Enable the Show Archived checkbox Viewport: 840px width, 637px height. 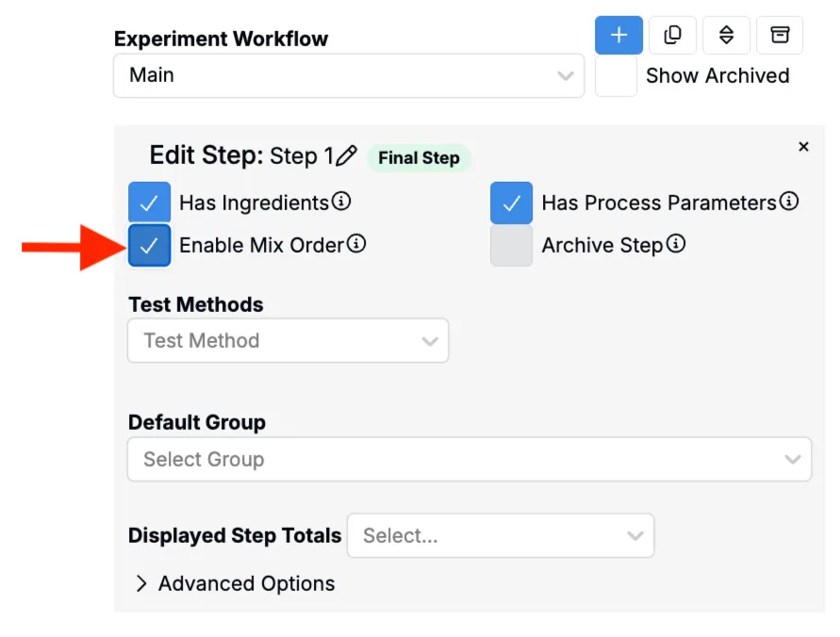[x=616, y=76]
